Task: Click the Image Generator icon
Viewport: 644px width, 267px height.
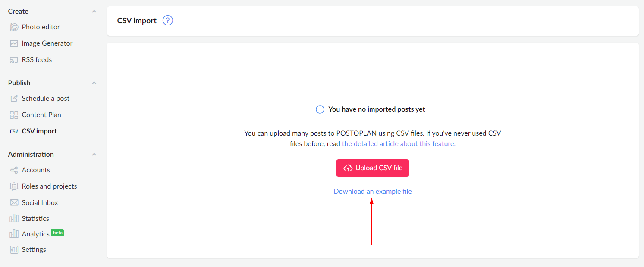Action: 14,43
